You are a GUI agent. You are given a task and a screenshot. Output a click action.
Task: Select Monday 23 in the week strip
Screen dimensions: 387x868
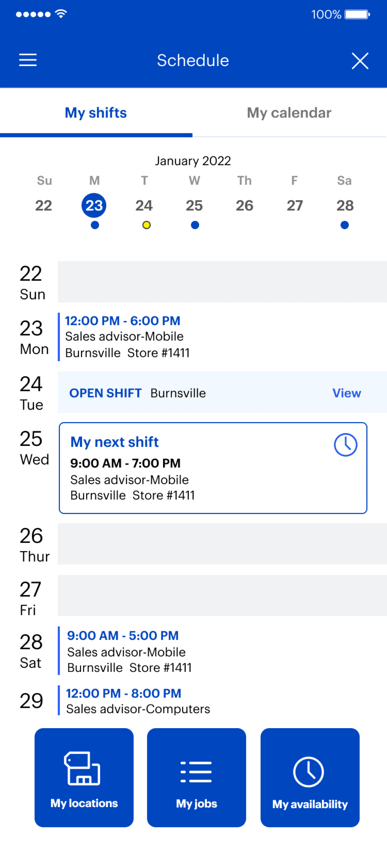[94, 205]
